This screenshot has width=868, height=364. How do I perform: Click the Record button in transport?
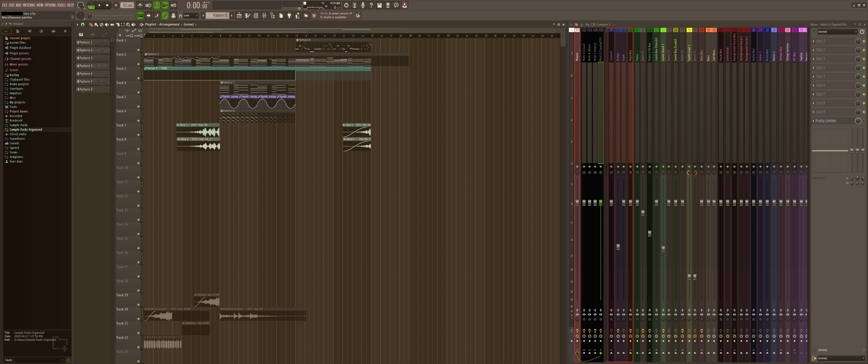116,5
